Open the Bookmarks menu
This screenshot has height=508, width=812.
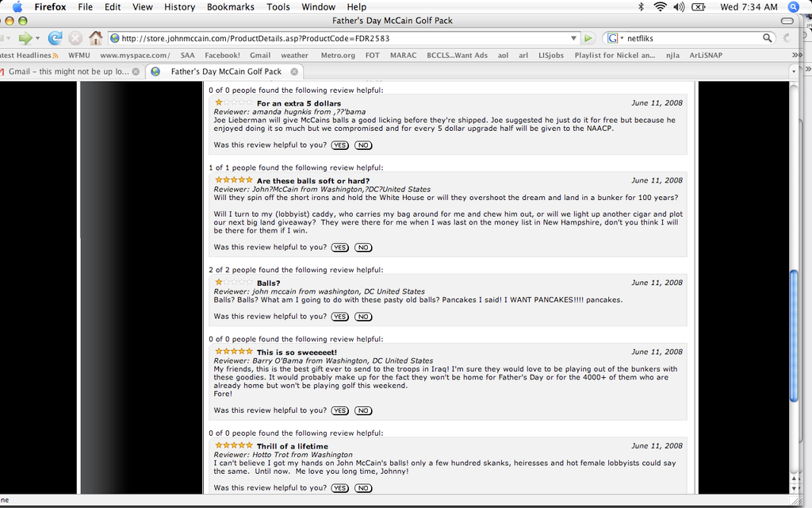(x=231, y=6)
